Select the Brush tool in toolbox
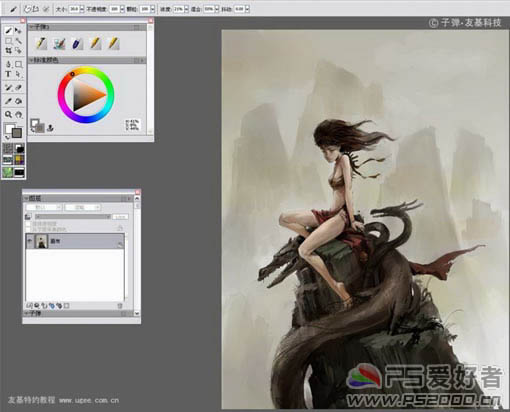The width and height of the screenshot is (510, 412). 9,31
